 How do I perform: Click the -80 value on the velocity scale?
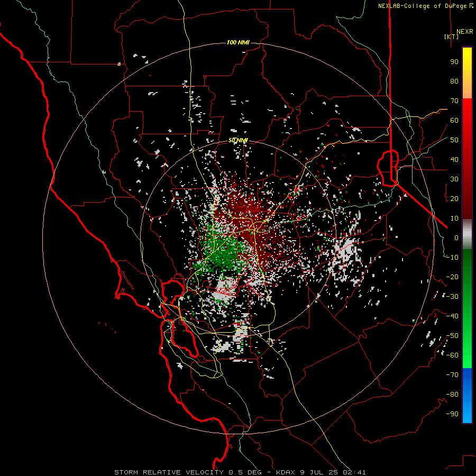pyautogui.click(x=452, y=395)
